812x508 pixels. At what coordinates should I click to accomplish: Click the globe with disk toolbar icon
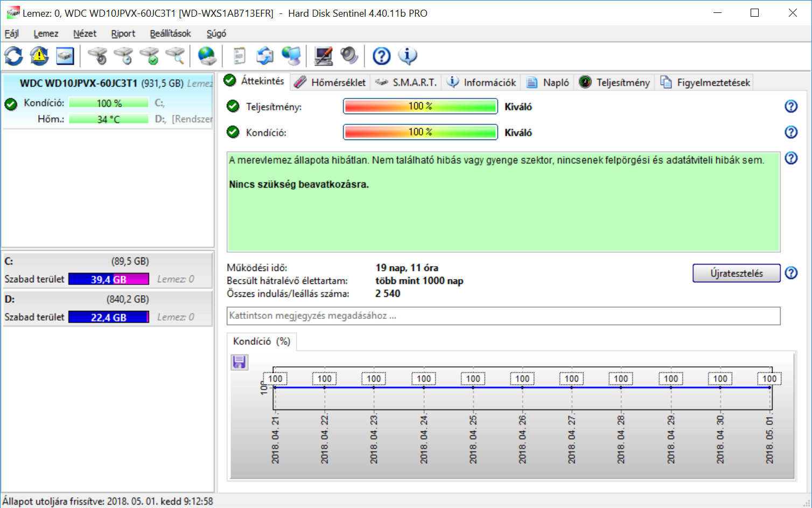coord(207,55)
